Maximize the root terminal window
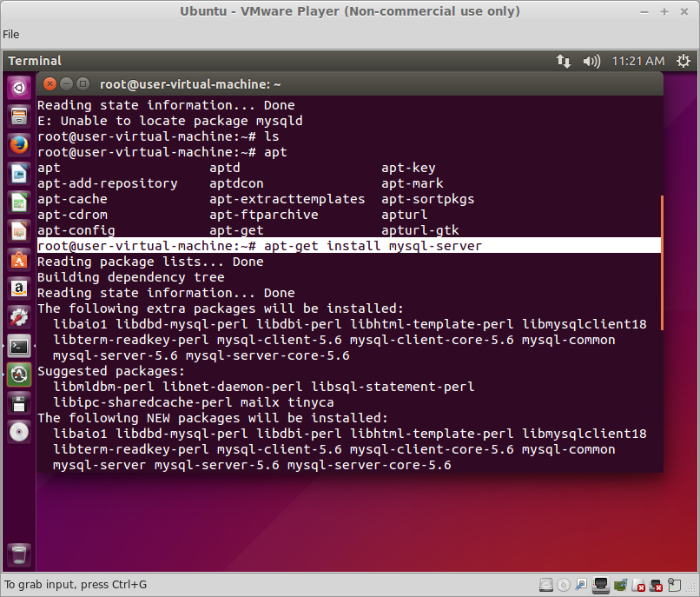Image resolution: width=700 pixels, height=597 pixels. tap(83, 84)
